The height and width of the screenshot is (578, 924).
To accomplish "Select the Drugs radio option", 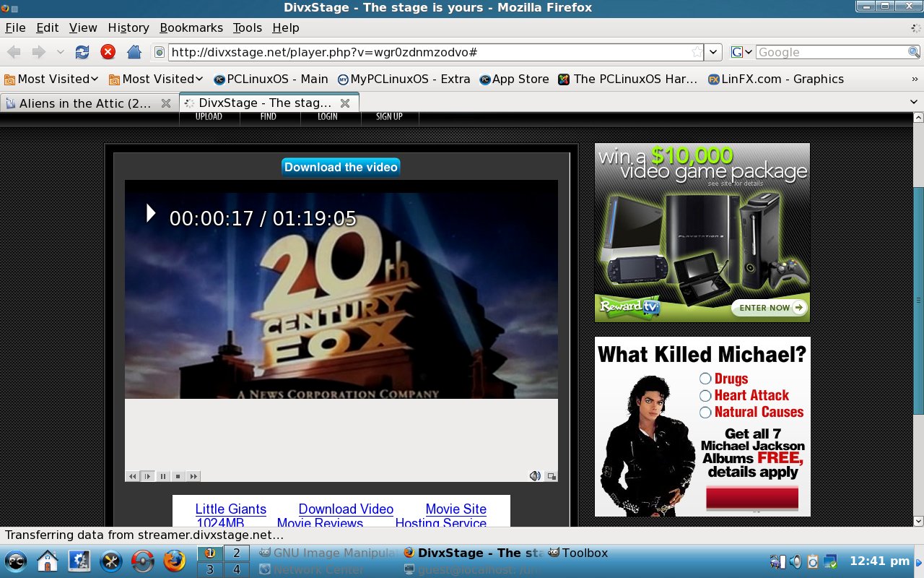I will click(x=705, y=379).
